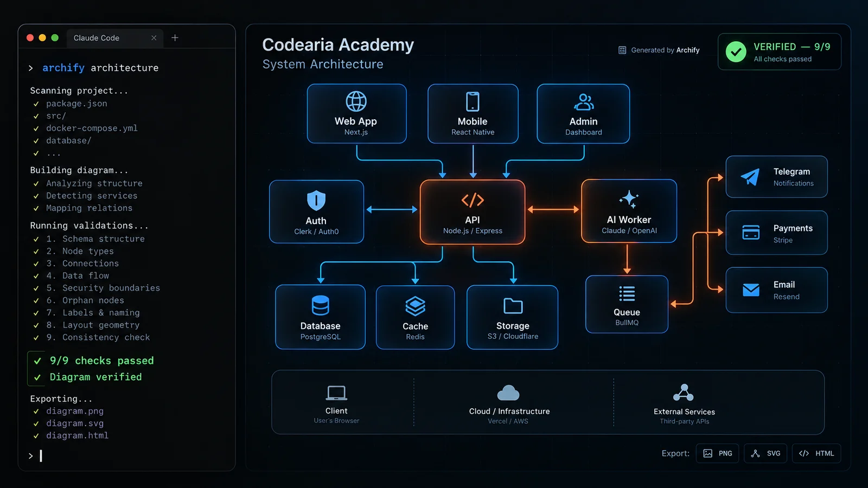This screenshot has height=488, width=868.
Task: Click the green maximize window button
Action: (x=55, y=38)
